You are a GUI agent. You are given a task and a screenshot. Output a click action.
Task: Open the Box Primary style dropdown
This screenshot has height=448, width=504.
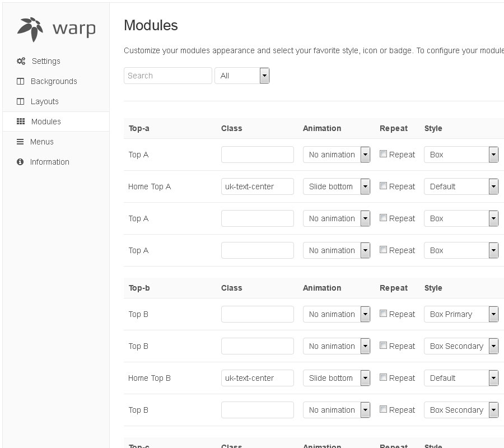tap(460, 314)
